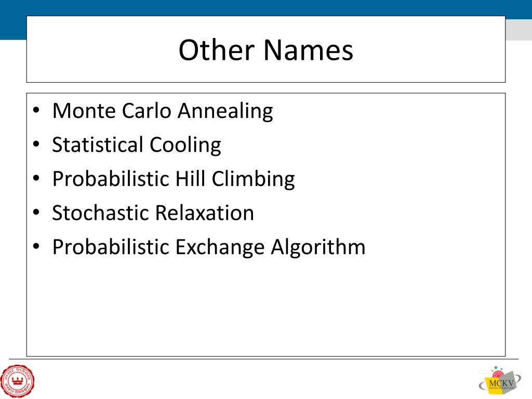532x399 pixels.
Task: Click the bullet before Probabilistic Exchange Algorithm
Action: click(x=36, y=246)
